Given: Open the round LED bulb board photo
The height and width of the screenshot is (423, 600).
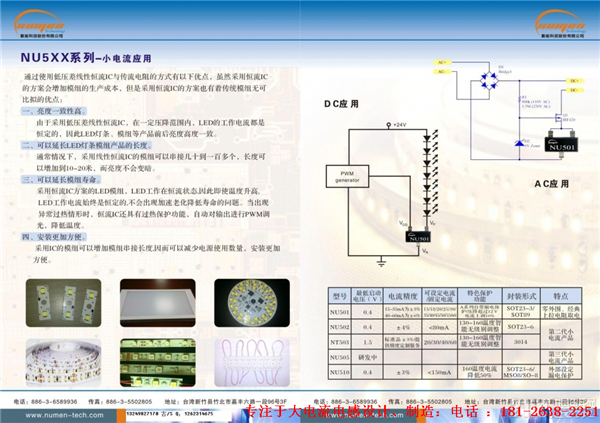Looking at the screenshot, I should tap(252, 303).
